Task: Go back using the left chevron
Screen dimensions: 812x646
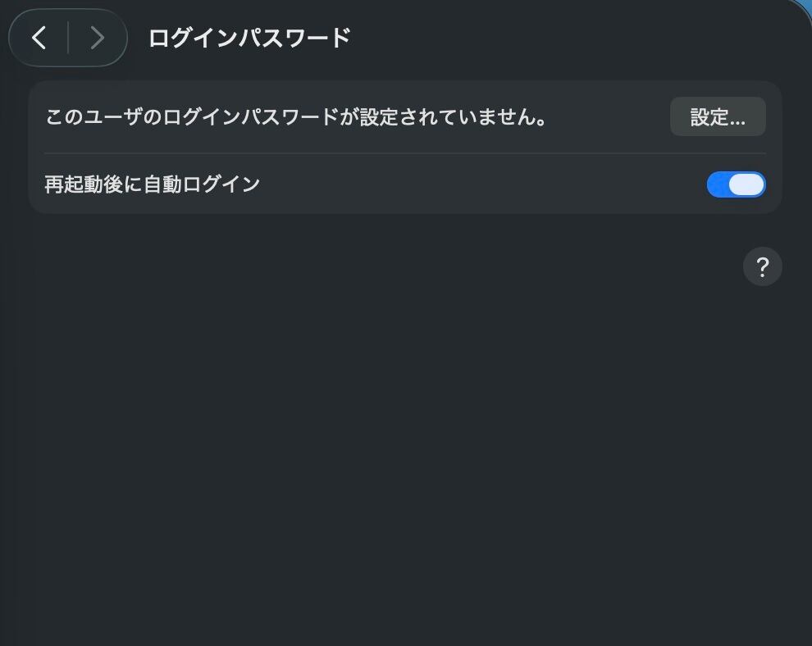Action: 39,38
